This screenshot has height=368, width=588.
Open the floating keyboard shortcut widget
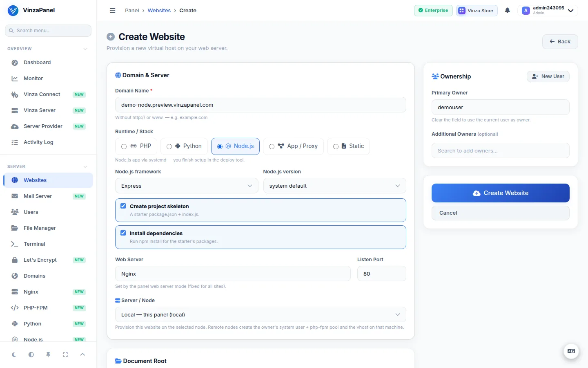(x=571, y=351)
